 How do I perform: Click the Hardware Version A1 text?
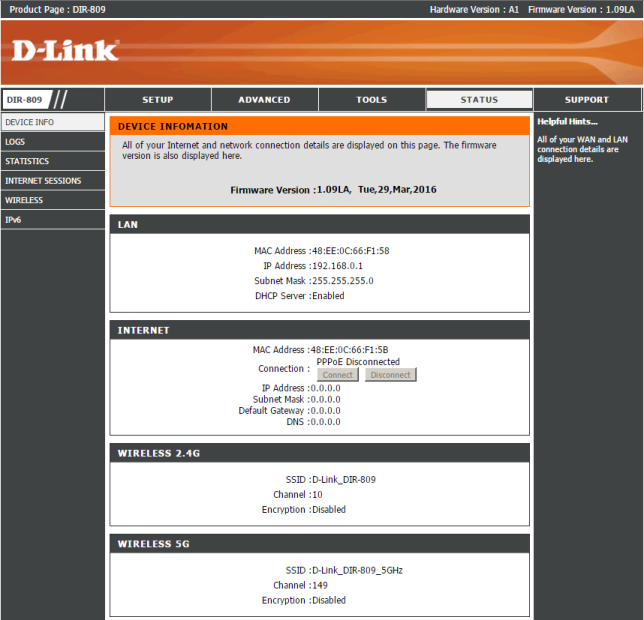(x=474, y=9)
